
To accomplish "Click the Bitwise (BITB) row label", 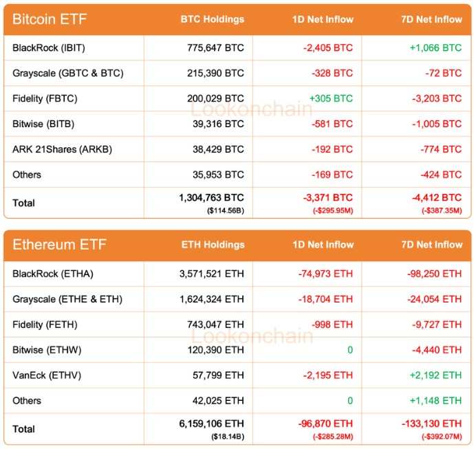I will (x=43, y=124).
